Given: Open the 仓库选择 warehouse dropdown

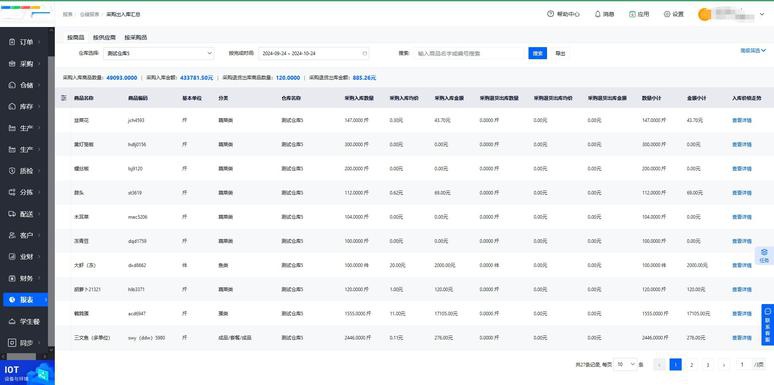Looking at the screenshot, I should click(158, 53).
